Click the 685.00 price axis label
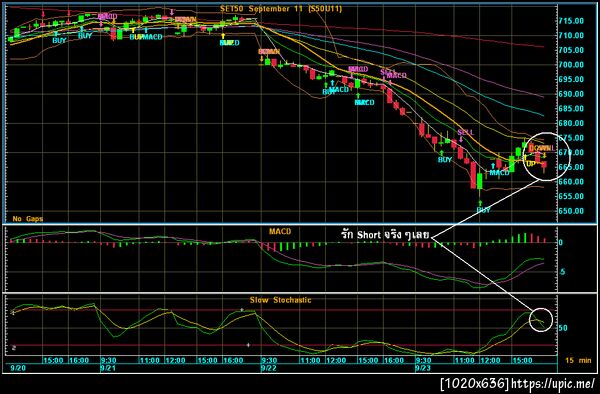Screen dimensions: 600x394 571,109
